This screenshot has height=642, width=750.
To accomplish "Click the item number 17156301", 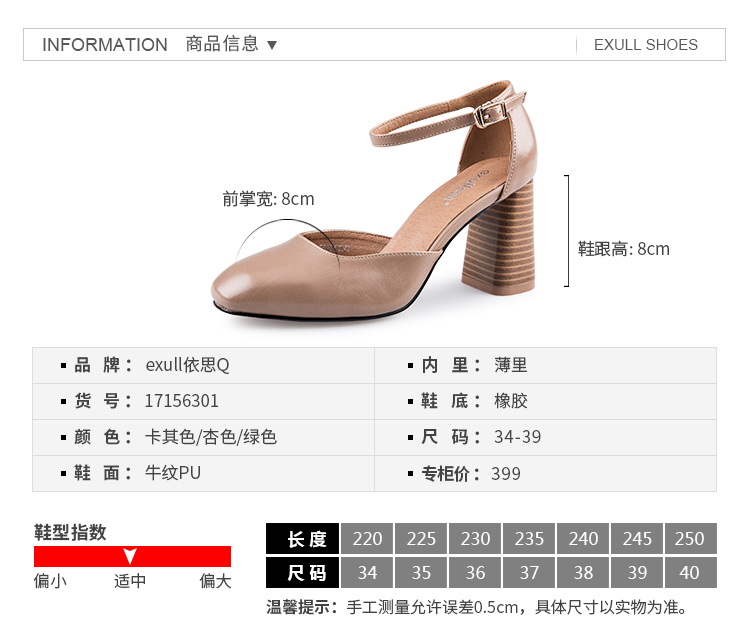I will click(181, 401).
